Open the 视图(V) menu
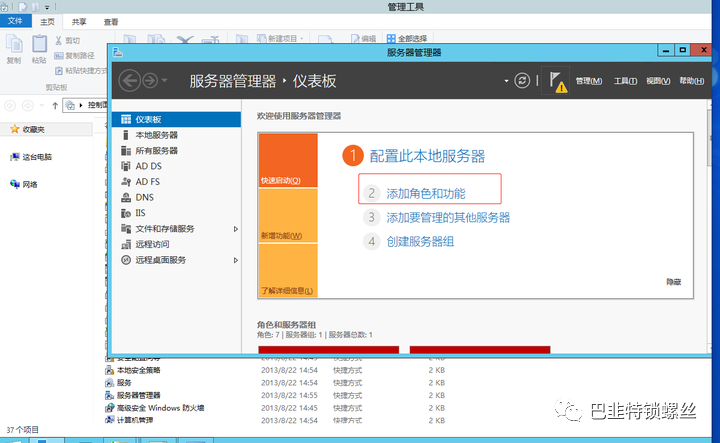The image size is (720, 443). [658, 81]
